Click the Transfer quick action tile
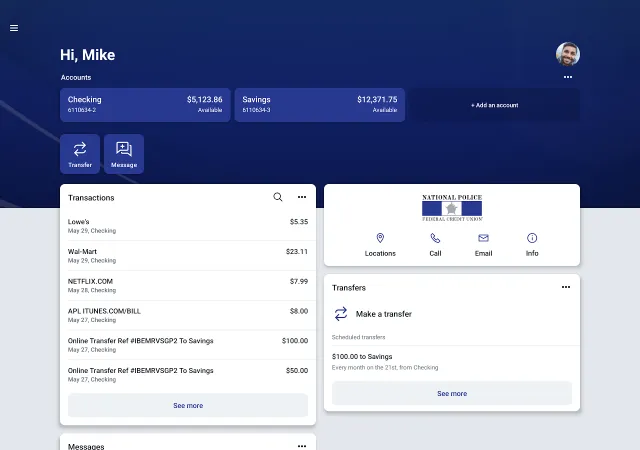This screenshot has width=640, height=450. pyautogui.click(x=80, y=154)
